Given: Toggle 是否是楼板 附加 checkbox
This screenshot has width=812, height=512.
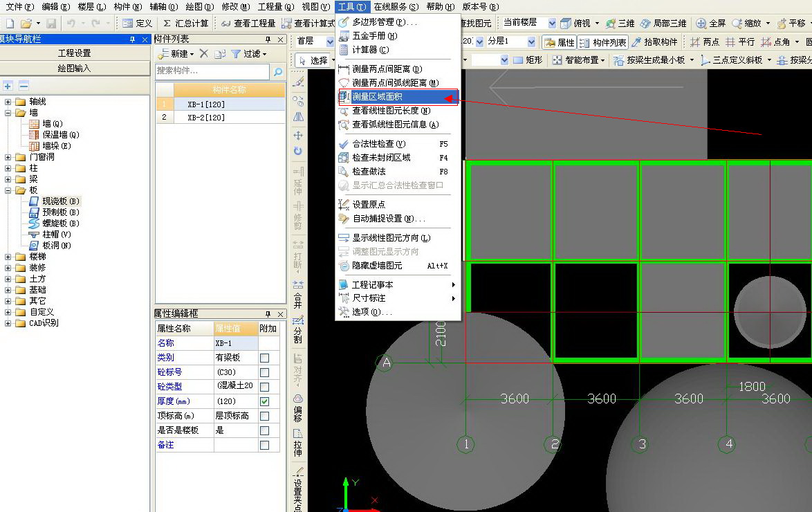Looking at the screenshot, I should pyautogui.click(x=265, y=430).
